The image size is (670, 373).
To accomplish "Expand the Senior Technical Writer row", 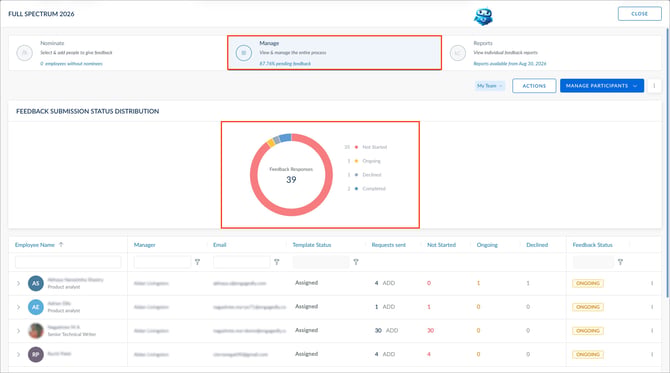I will [18, 331].
